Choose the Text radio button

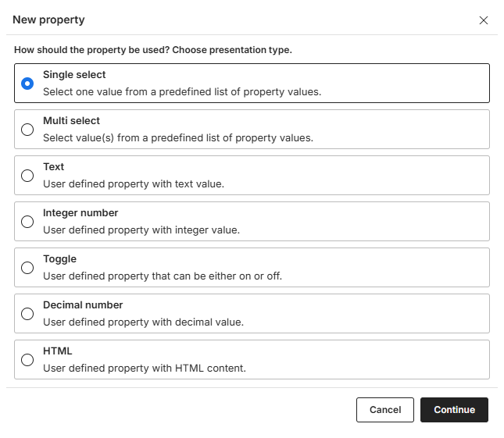pos(27,176)
